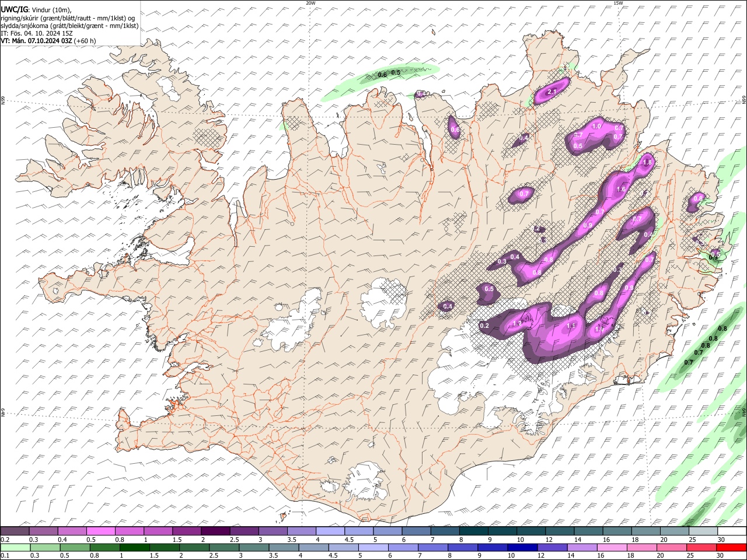Pick the snow-scale swatch between 1 and 1.5
The image size is (747, 560).
point(158,531)
